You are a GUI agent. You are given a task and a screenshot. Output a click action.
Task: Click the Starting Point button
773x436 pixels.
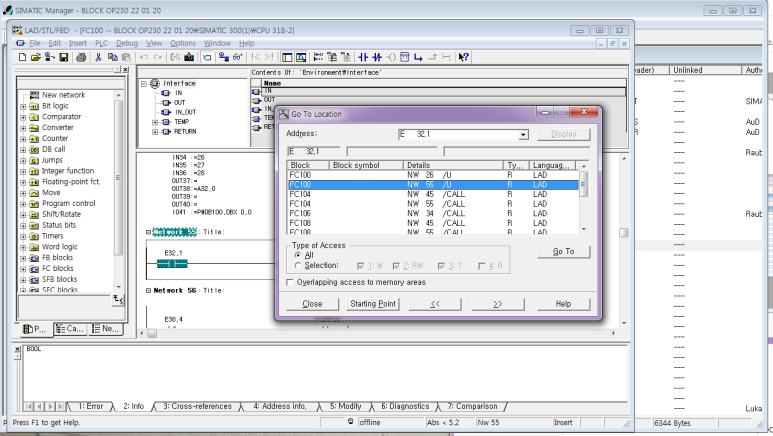(373, 304)
